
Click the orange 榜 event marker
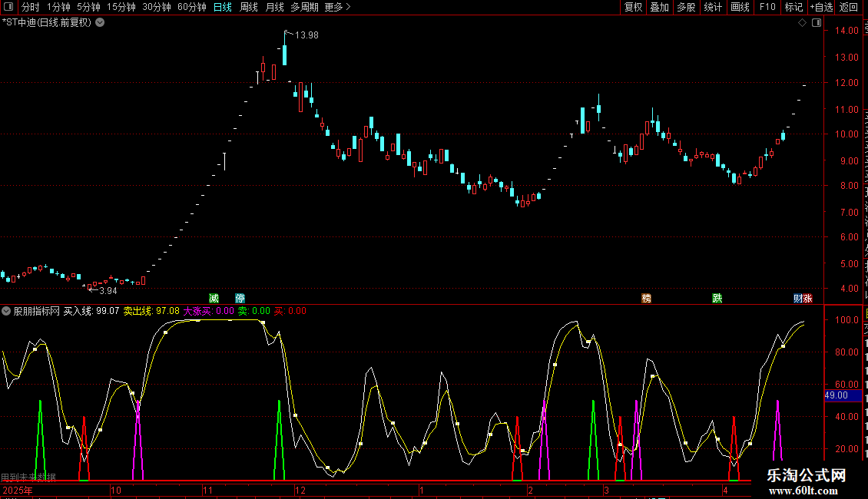pyautogui.click(x=646, y=298)
